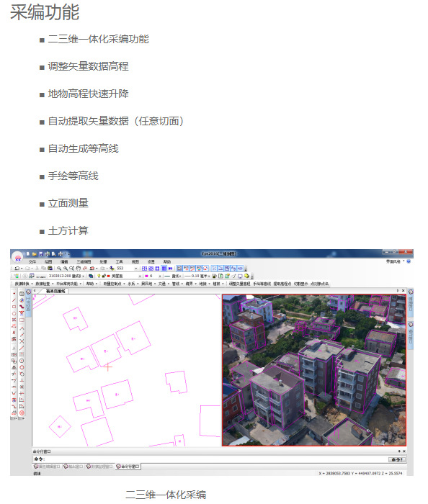
Task: Open the 编辑 menu
Action: point(64,261)
